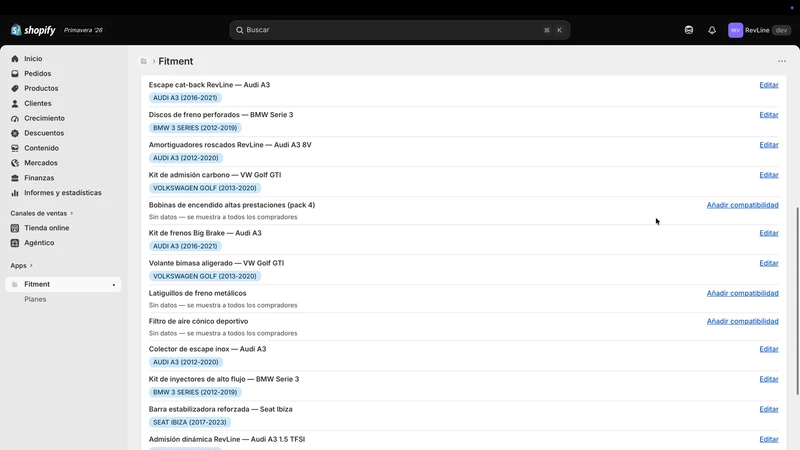Click the RevLine store avatar
The height and width of the screenshot is (450, 800).
pyautogui.click(x=735, y=30)
